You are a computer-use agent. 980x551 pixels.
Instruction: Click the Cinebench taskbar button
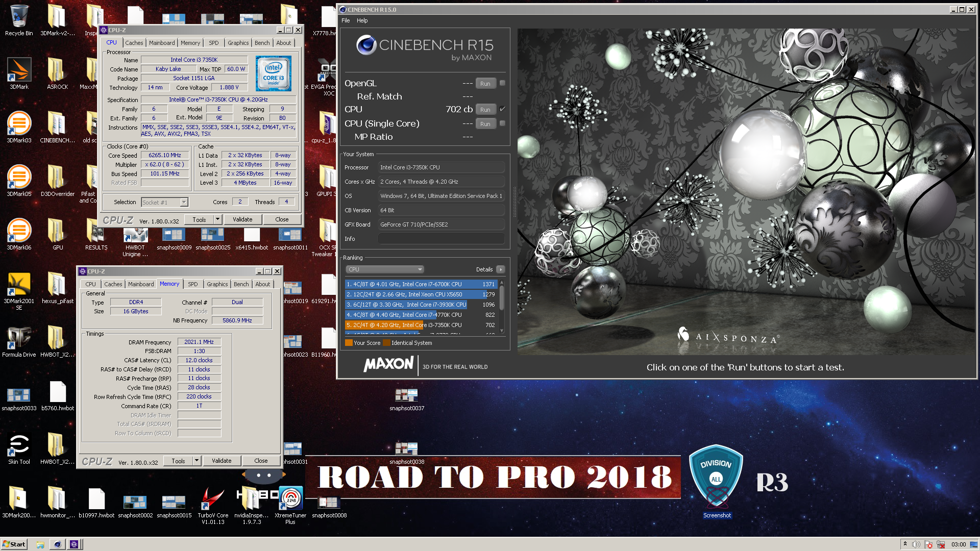57,544
